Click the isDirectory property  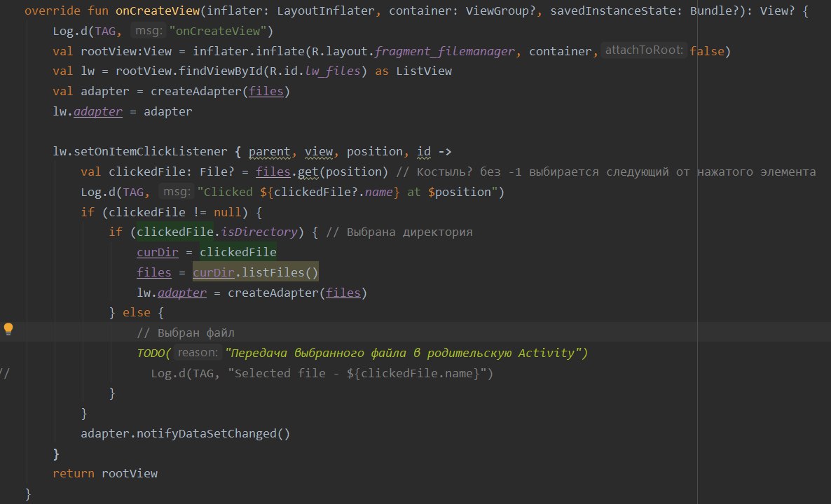pyautogui.click(x=259, y=232)
